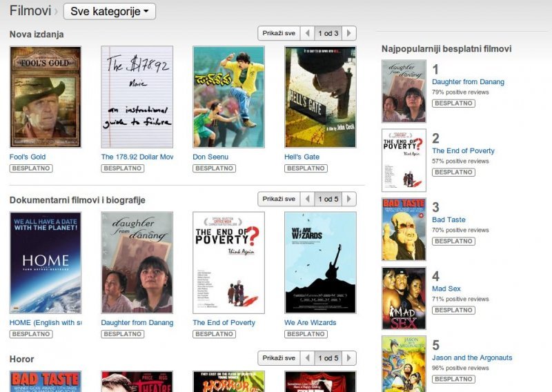The image size is (552, 392).
Task: Click BESPLATNO under Don Seenu
Action: (x=214, y=168)
